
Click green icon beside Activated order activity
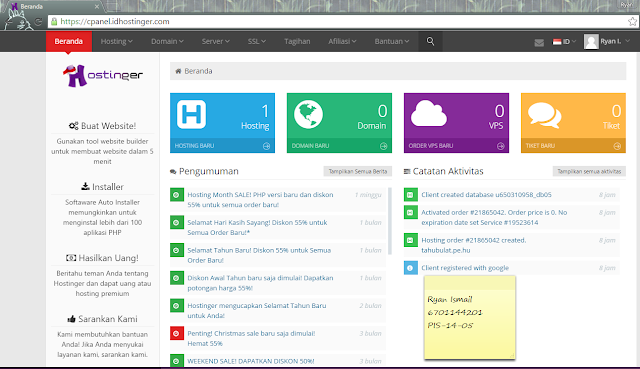[411, 212]
